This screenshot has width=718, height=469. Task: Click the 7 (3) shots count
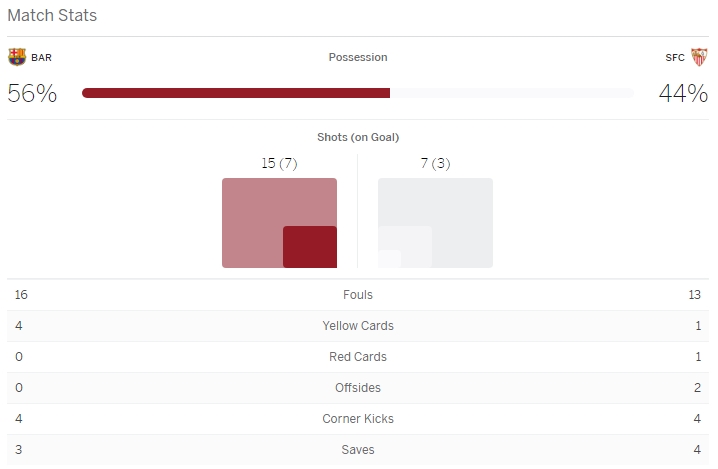435,163
